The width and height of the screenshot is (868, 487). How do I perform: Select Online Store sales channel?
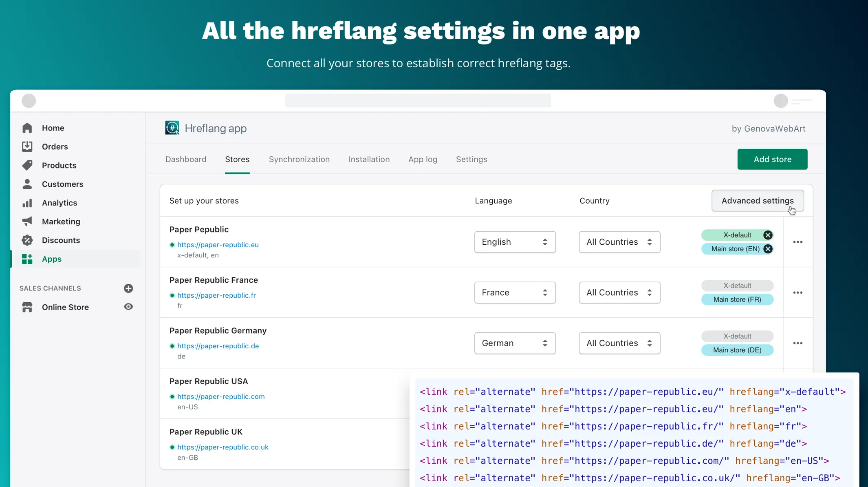pyautogui.click(x=65, y=307)
